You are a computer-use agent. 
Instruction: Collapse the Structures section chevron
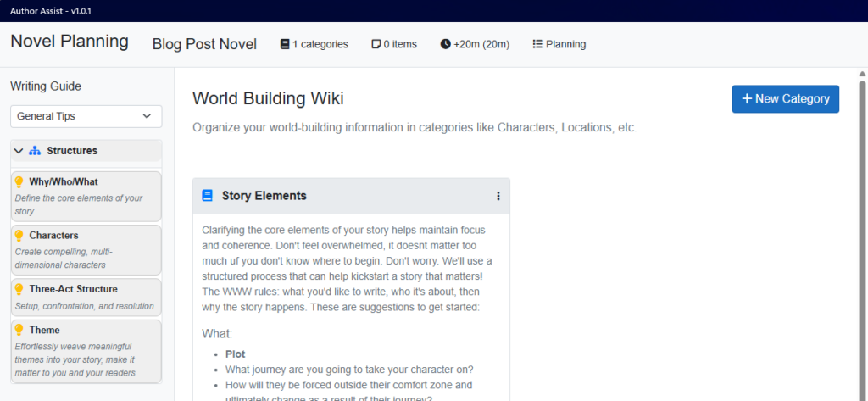click(19, 151)
